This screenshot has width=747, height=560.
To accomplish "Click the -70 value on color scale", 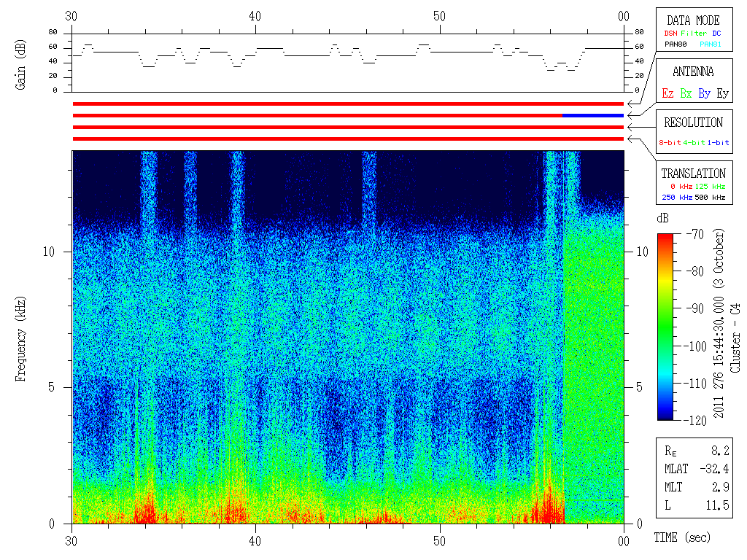I will tap(695, 234).
